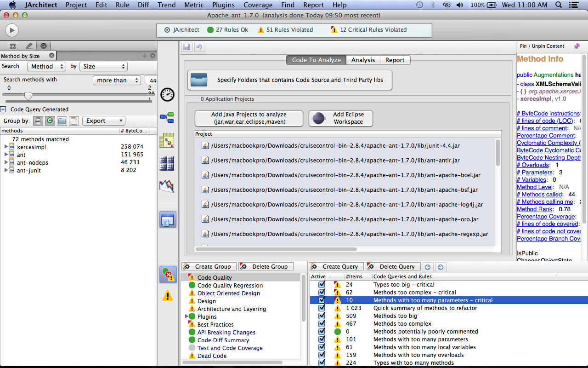Viewport: 588px width, 368px height.
Task: Click the forward arrow next to Delete Query
Action: [440, 267]
